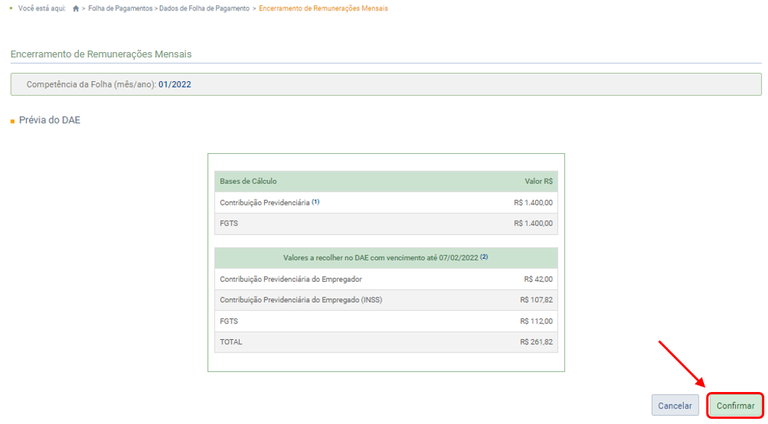Open footnote (2) beside the DAE due date
The image size is (768, 424).
[484, 257]
